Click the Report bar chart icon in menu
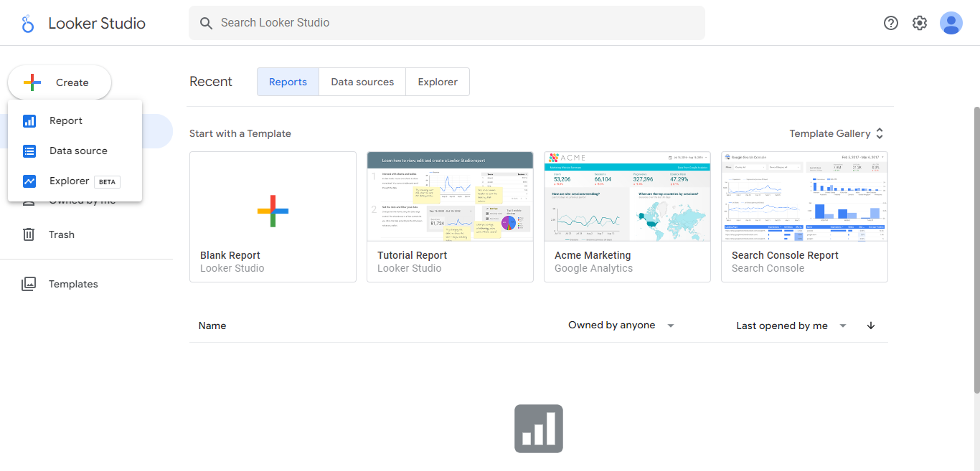 [29, 121]
